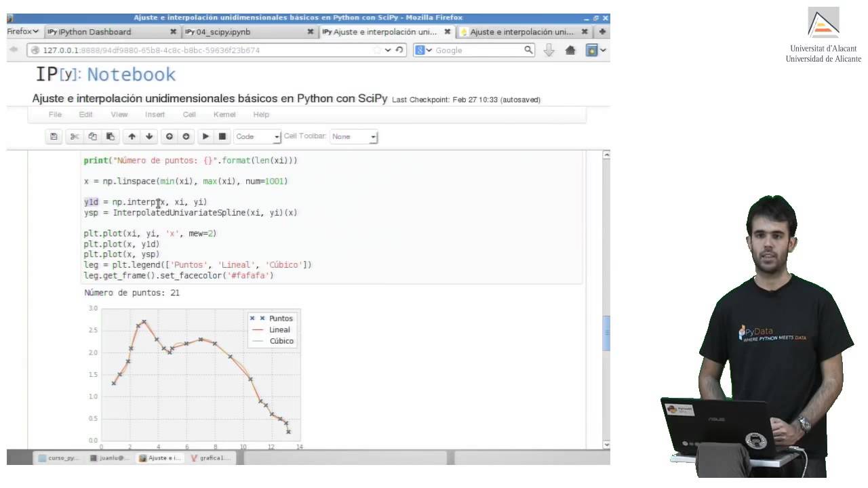Open the curso_py taskbar window
Viewport: 868px width, 488px height.
click(x=60, y=457)
